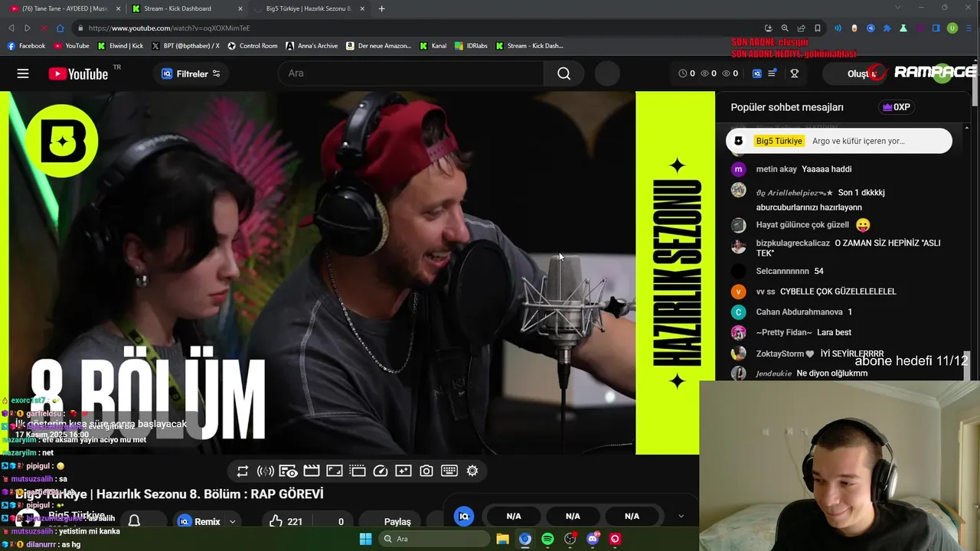This screenshot has width=980, height=551.
Task: Click the trophy icon in YouTube header
Action: coord(794,73)
